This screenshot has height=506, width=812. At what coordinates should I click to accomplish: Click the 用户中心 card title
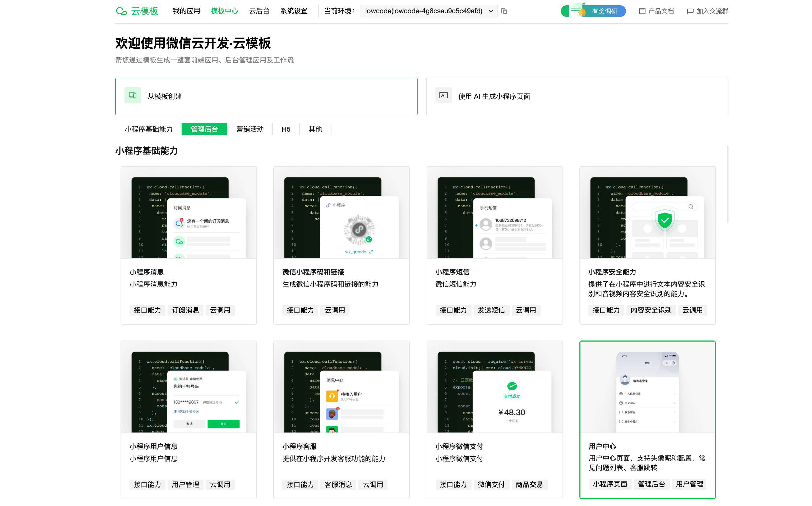click(x=602, y=447)
